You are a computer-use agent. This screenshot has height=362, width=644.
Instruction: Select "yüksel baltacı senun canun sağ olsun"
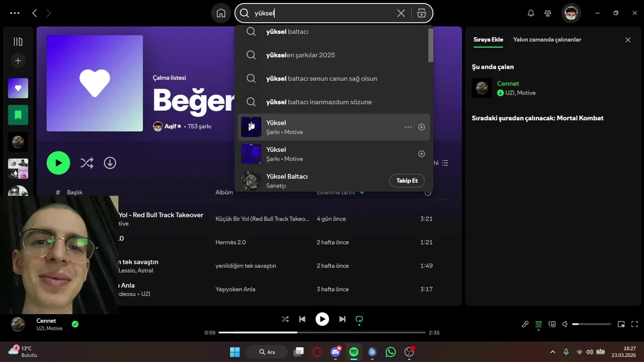click(x=321, y=78)
